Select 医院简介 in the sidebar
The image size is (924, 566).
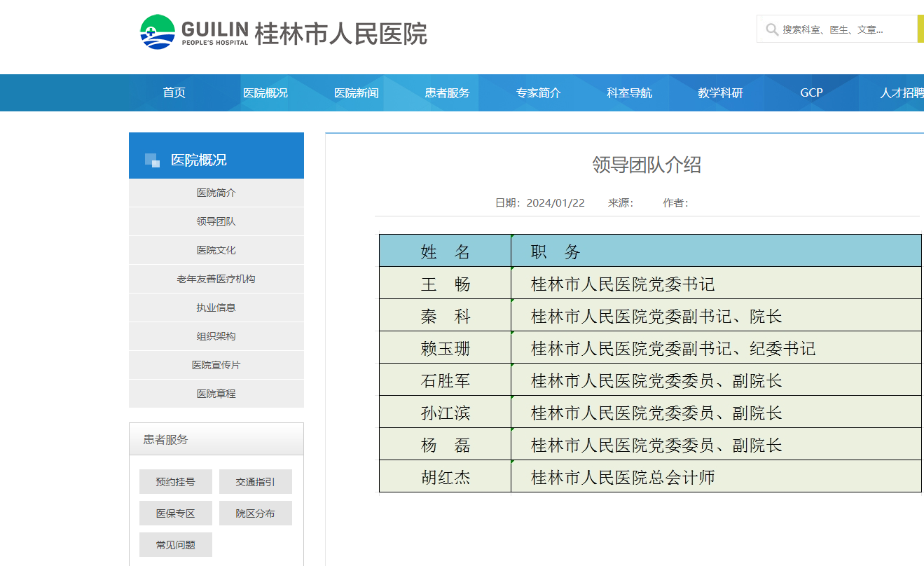(216, 193)
